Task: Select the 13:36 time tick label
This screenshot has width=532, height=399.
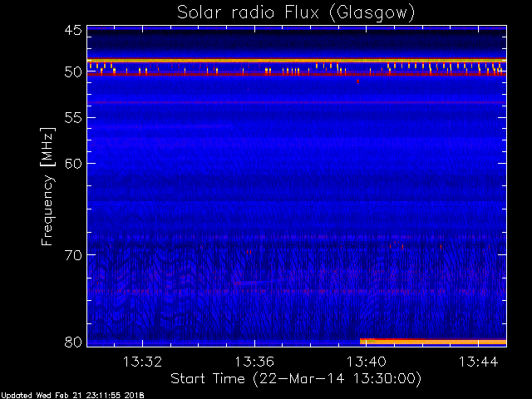Action: 254,362
